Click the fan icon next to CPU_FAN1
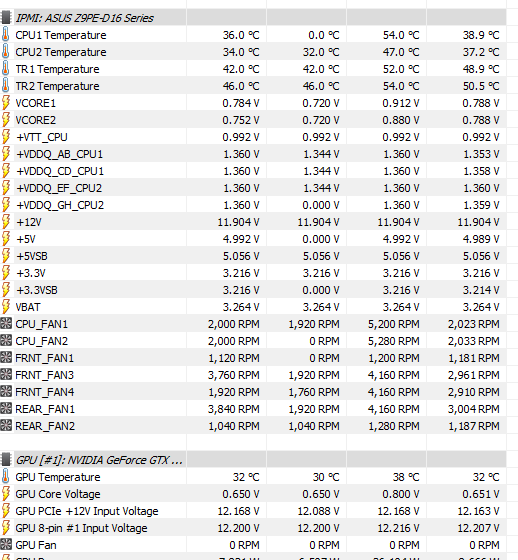The image size is (518, 560). 6,324
